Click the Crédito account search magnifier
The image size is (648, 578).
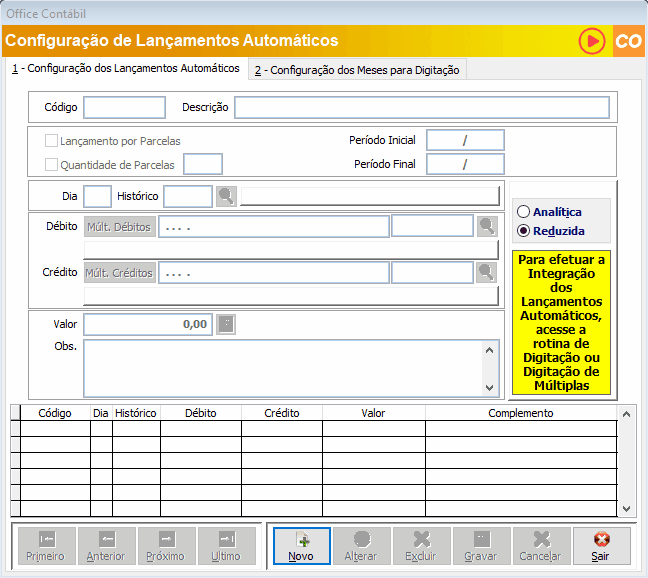487,272
